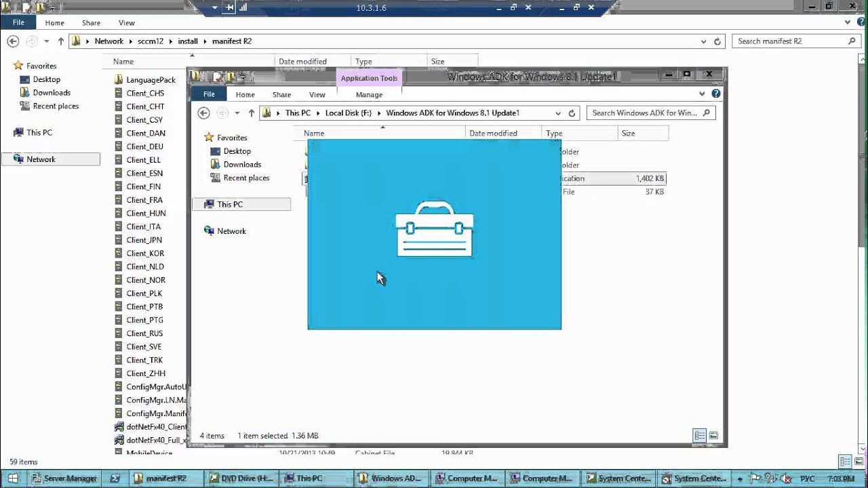Open the Share tab in ADK window

coord(281,95)
